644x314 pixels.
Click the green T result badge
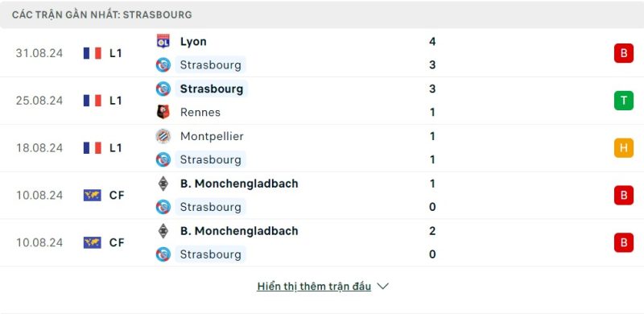pos(623,101)
